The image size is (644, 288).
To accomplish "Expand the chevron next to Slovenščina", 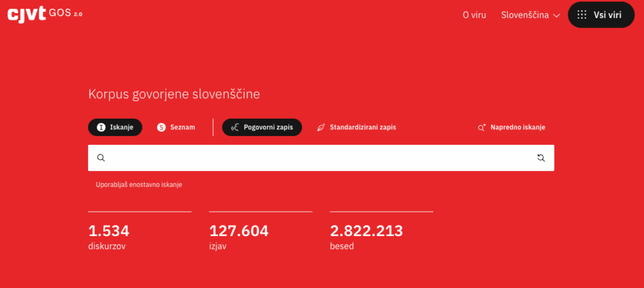I will (x=556, y=16).
